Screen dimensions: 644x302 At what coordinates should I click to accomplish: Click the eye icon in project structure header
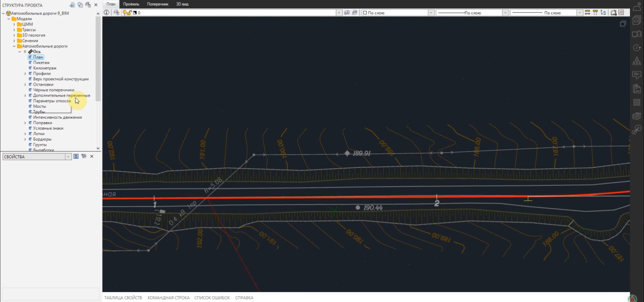point(72,5)
